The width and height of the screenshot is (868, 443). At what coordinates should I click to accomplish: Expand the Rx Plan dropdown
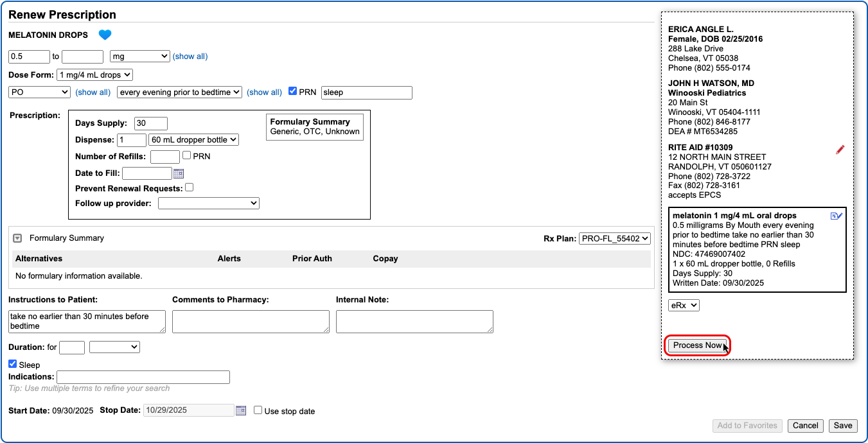[x=614, y=238]
